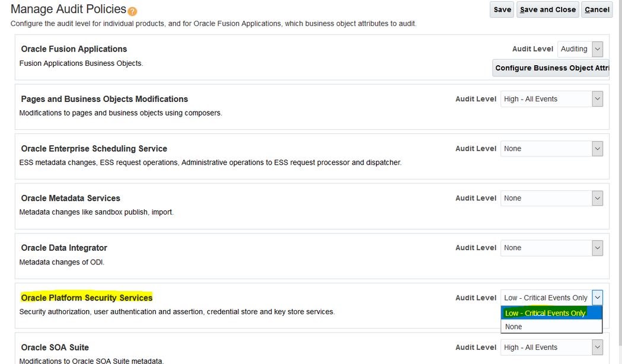Click the Cancel button
This screenshot has height=364, width=622.
click(x=597, y=9)
